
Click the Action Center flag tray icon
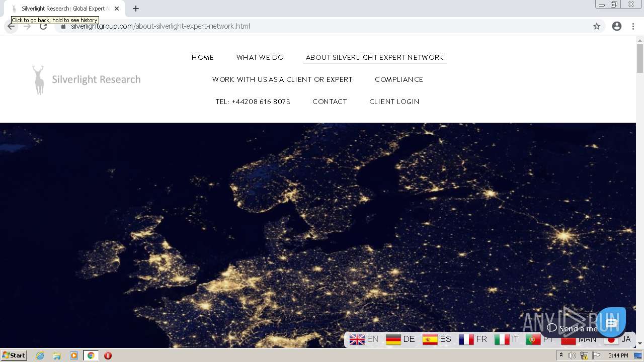pos(596,355)
